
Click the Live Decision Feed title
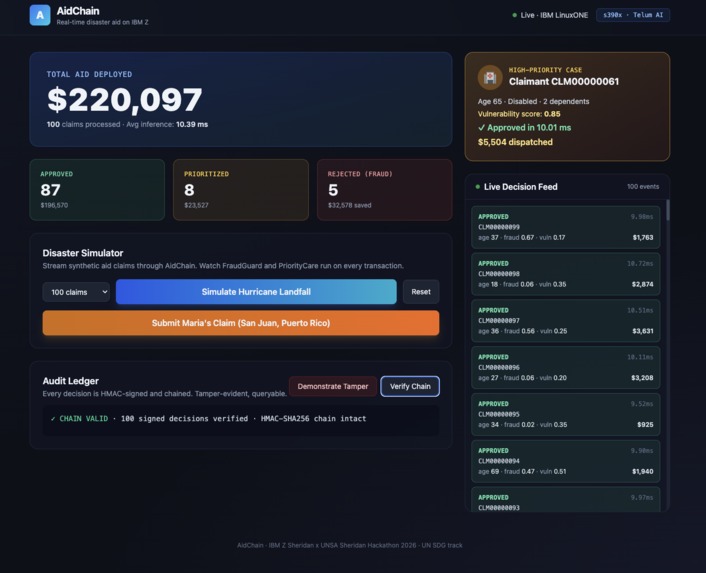pyautogui.click(x=520, y=187)
